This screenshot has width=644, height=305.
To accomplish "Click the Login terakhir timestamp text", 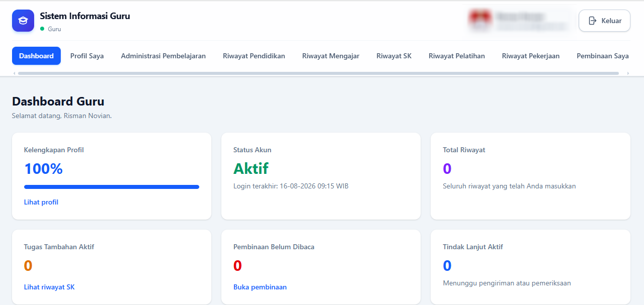I will (x=291, y=186).
